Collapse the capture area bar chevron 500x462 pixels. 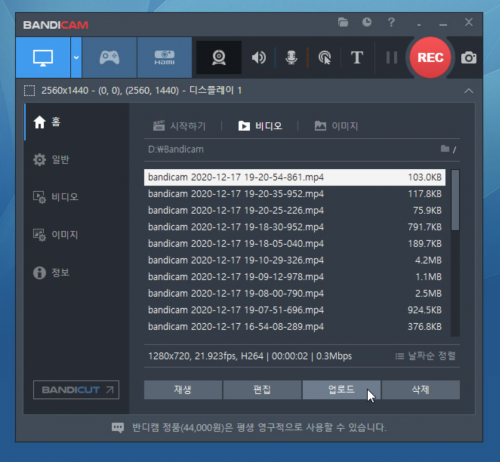[x=469, y=91]
